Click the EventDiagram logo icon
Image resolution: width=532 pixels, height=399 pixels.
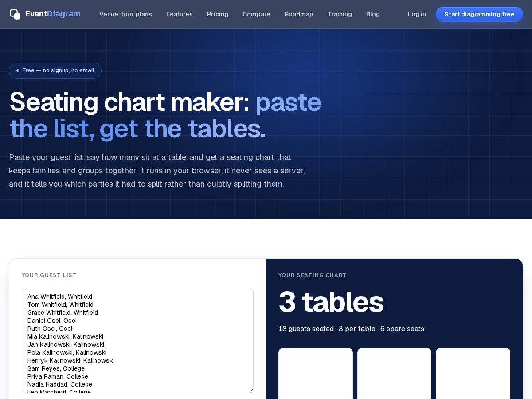(x=15, y=14)
